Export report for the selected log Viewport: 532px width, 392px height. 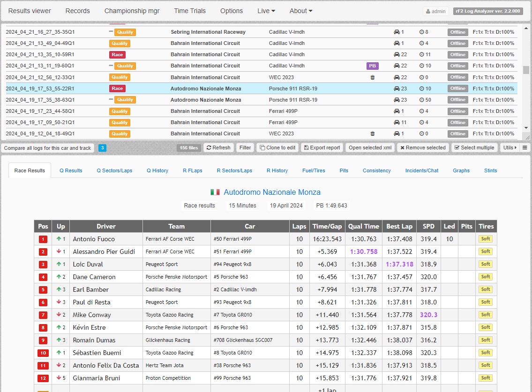point(322,148)
